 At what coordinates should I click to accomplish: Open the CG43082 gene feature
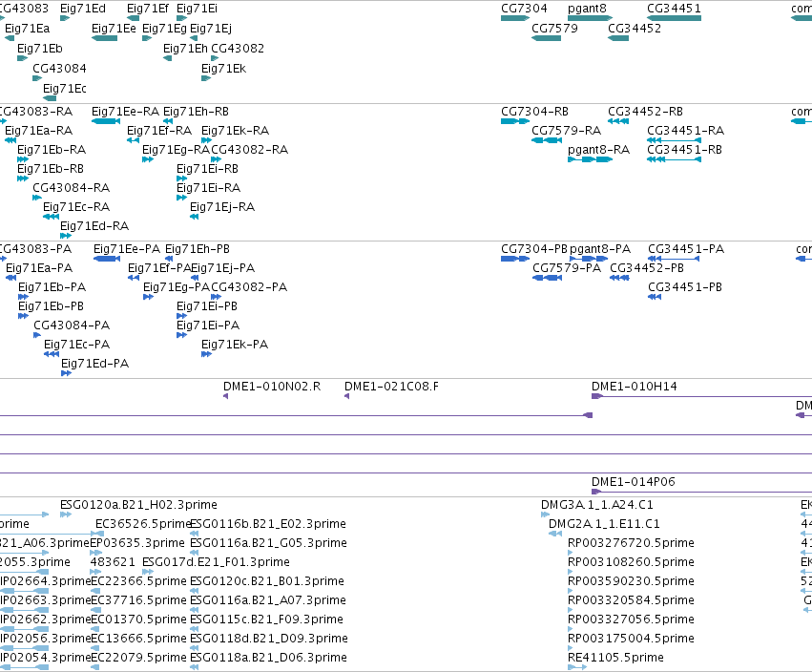(215, 58)
